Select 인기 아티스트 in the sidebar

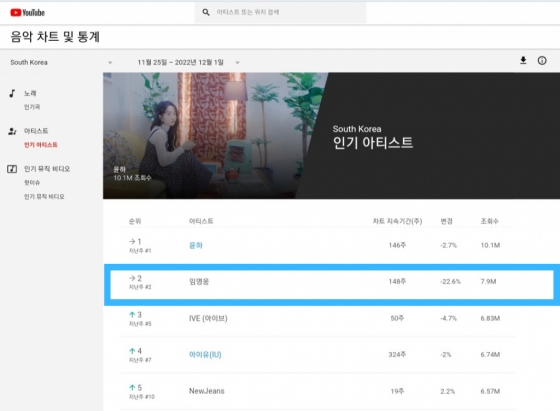click(x=41, y=145)
